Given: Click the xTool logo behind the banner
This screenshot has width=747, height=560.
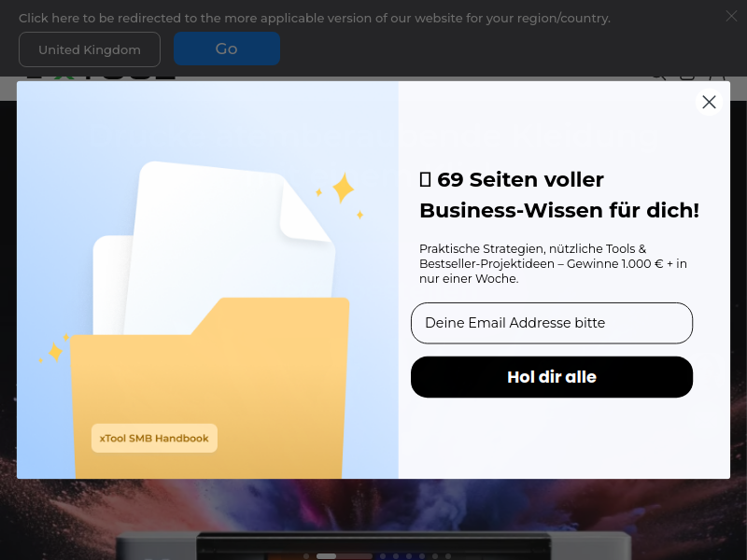Looking at the screenshot, I should tap(101, 77).
